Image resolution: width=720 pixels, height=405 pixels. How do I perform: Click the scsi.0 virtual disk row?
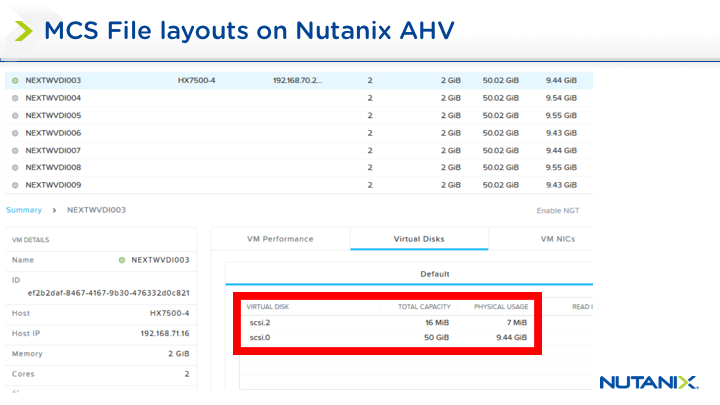(388, 338)
